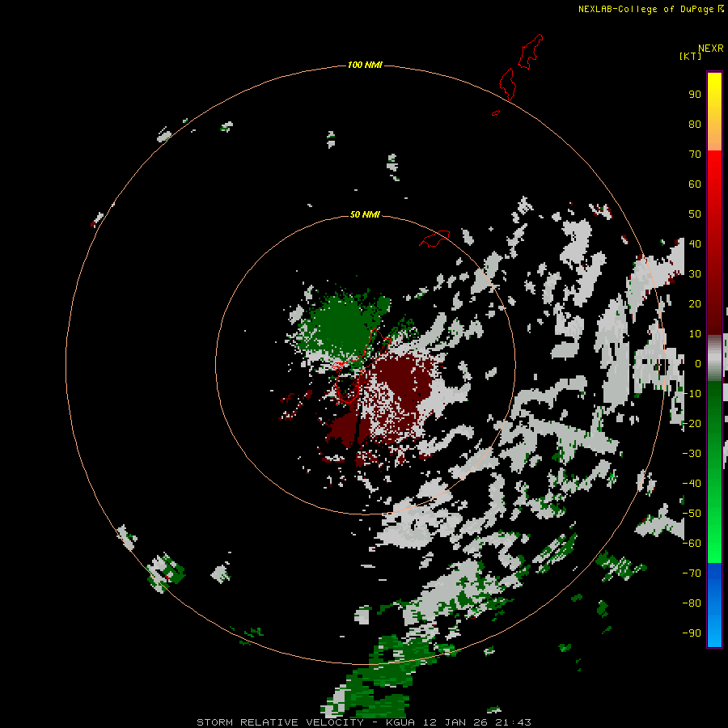Pick the gray zero-velocity segment of color bar
Viewport: 728px width, 728px height.
(714, 358)
